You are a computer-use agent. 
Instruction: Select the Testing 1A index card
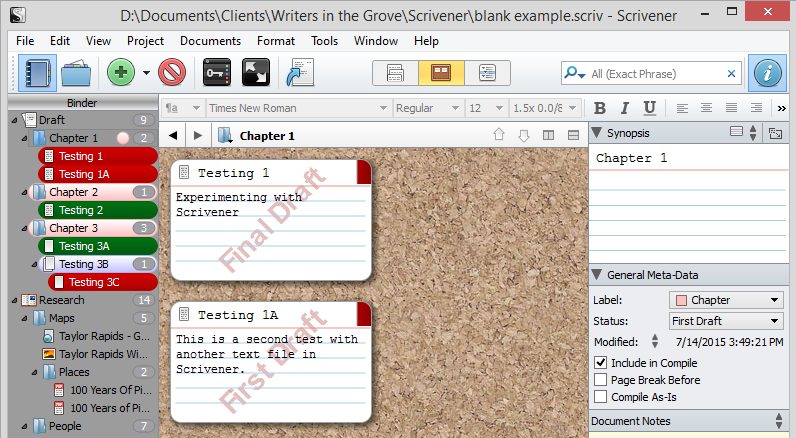[271, 362]
